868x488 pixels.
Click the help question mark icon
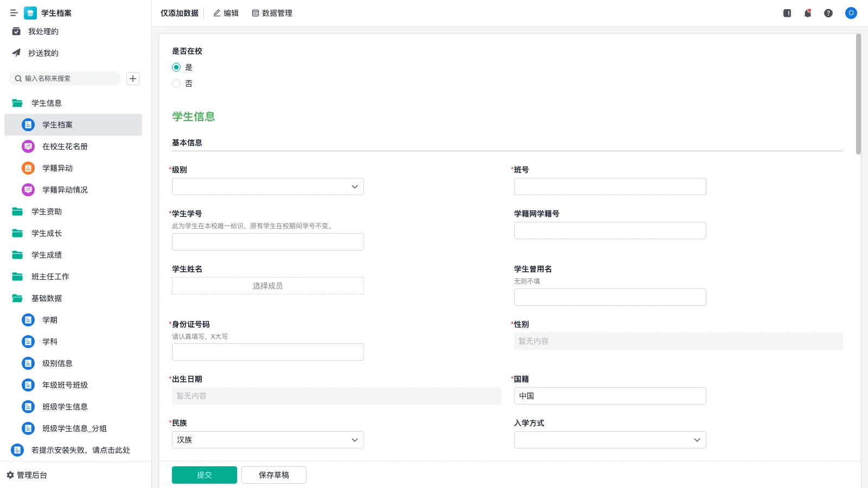pos(829,13)
